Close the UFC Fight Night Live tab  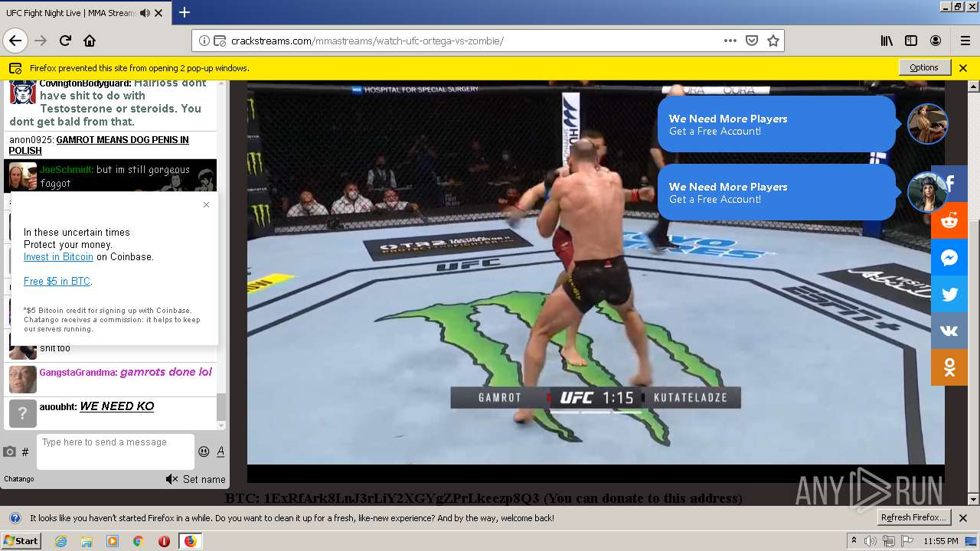[158, 13]
